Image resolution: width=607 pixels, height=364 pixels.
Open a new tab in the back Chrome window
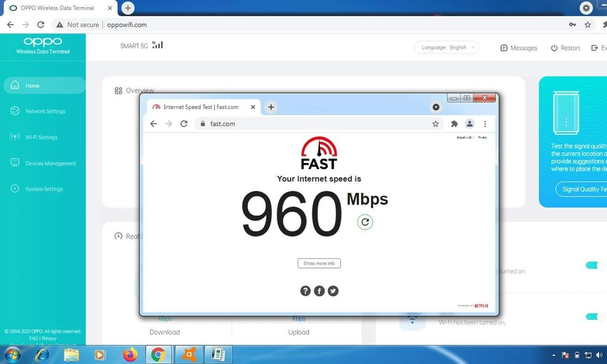[127, 8]
